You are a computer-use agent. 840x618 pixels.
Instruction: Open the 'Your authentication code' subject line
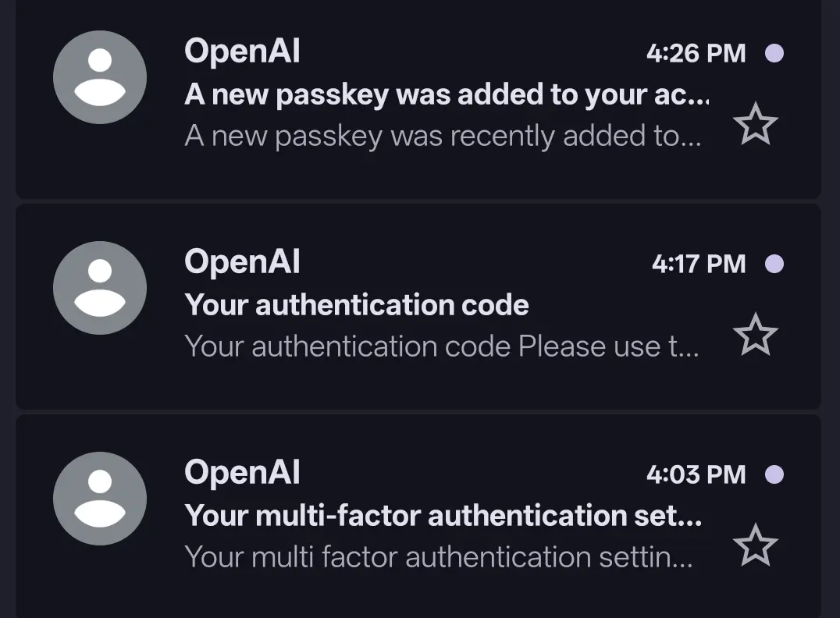coord(357,305)
